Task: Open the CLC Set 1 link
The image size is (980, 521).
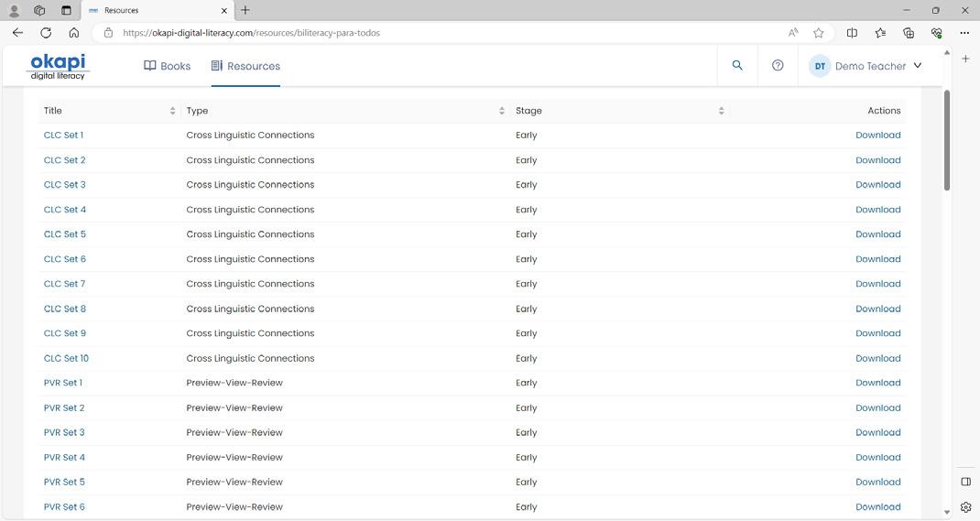Action: [63, 135]
